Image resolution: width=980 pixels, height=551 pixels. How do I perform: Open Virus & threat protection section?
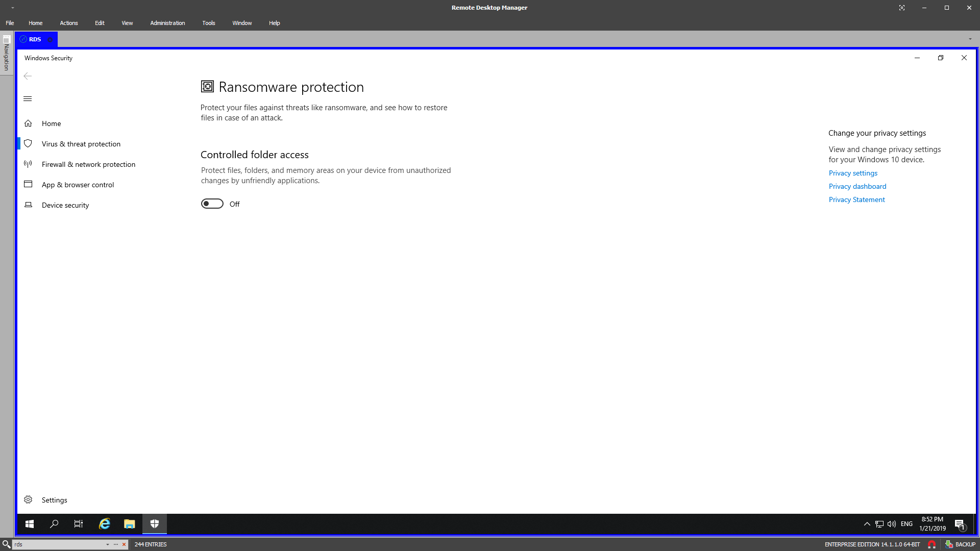pos(81,144)
